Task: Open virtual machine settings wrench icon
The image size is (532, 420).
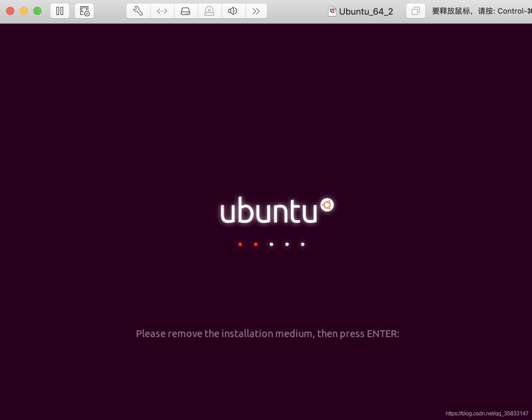Action: click(x=138, y=11)
